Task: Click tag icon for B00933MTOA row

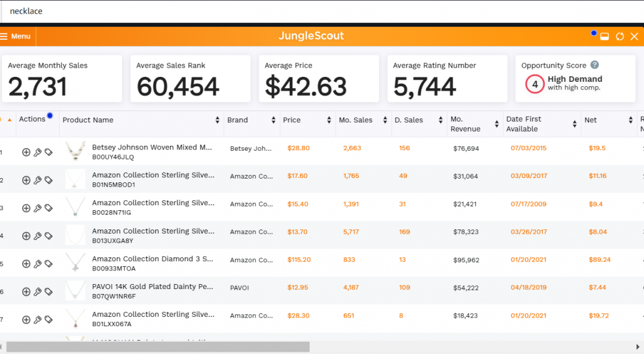Action: (48, 264)
